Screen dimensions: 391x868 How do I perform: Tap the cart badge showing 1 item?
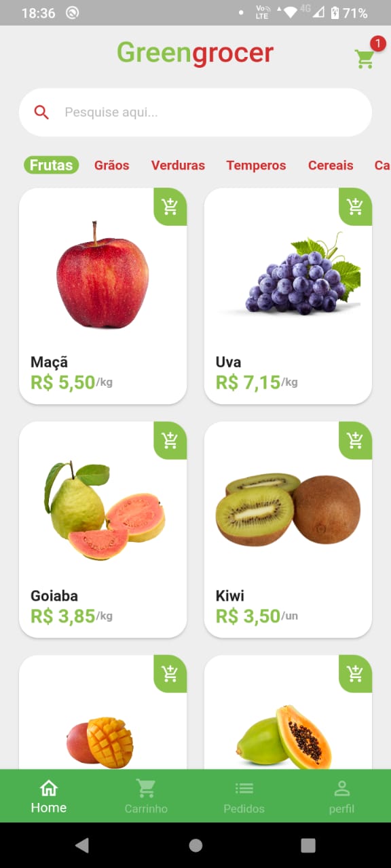pyautogui.click(x=378, y=43)
